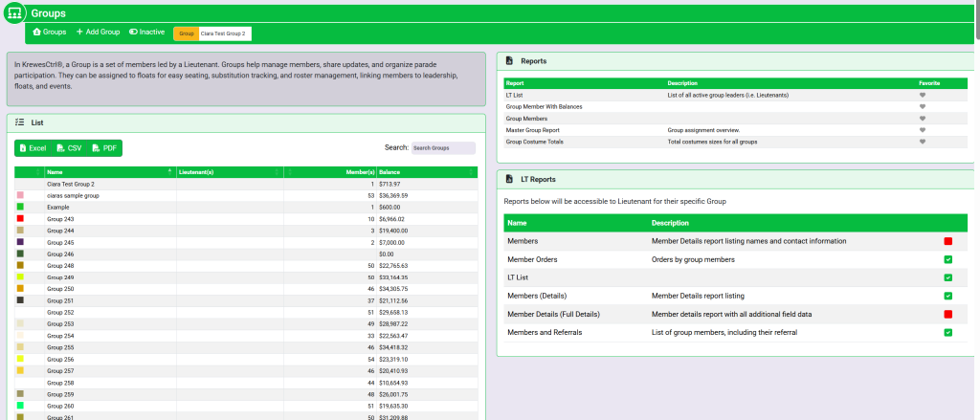Favorite Group Member With Balances report
Screen dimensions: 980x420
pyautogui.click(x=923, y=107)
